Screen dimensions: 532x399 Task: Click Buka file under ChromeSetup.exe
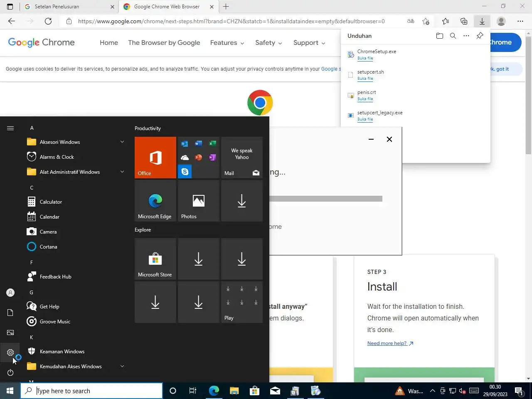tap(365, 58)
